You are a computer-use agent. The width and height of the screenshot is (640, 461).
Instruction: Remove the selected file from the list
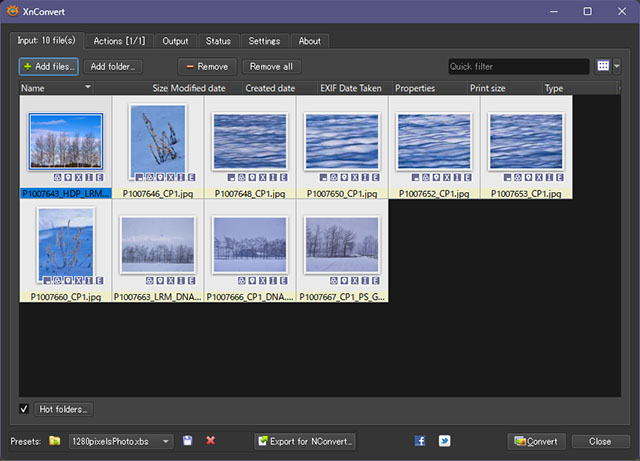[207, 67]
